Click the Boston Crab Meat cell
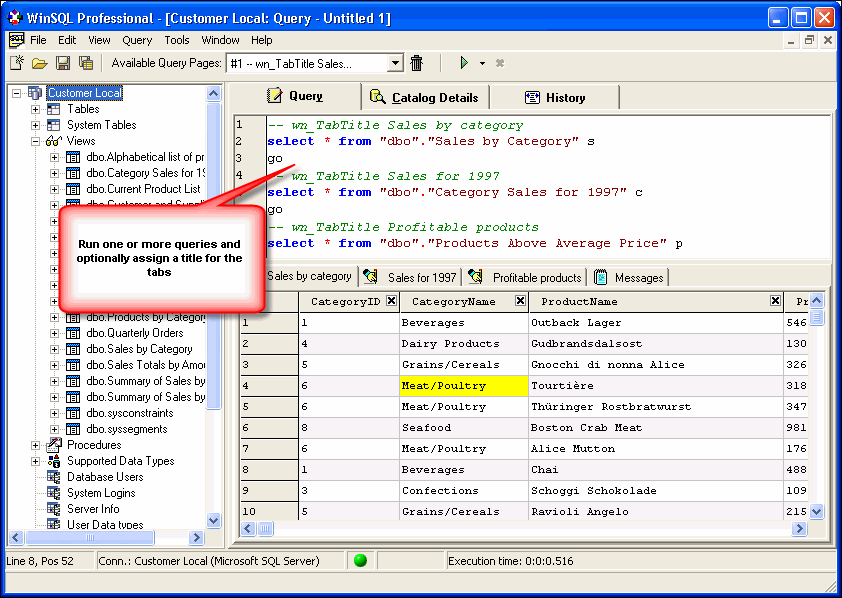842x598 pixels. [656, 428]
